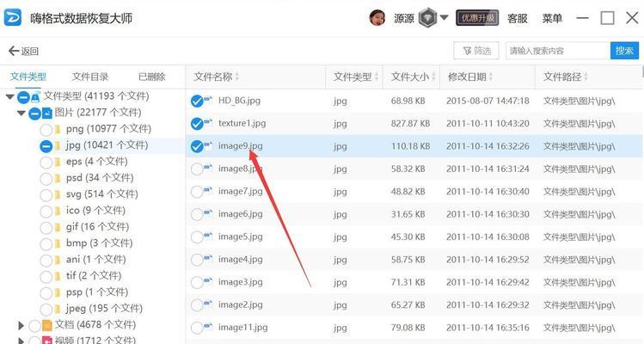
Task: Check image6.jpg file checkbox
Action: click(x=197, y=214)
